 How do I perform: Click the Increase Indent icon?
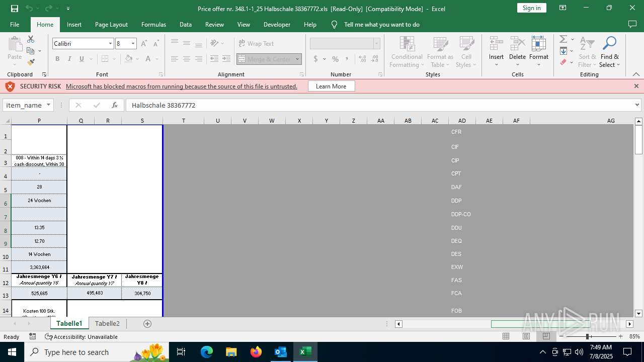coord(226,59)
